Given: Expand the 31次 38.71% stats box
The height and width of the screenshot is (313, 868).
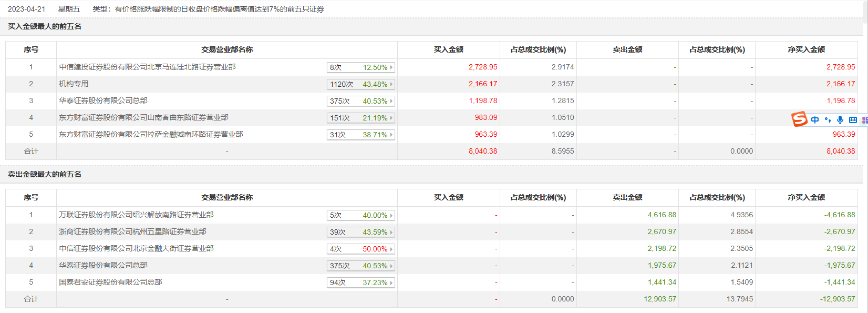Looking at the screenshot, I should 360,135.
